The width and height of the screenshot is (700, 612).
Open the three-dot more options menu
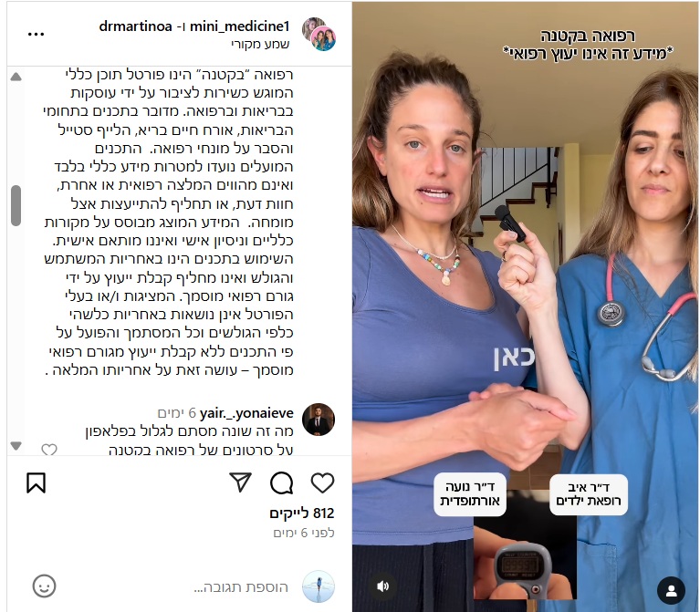36,34
